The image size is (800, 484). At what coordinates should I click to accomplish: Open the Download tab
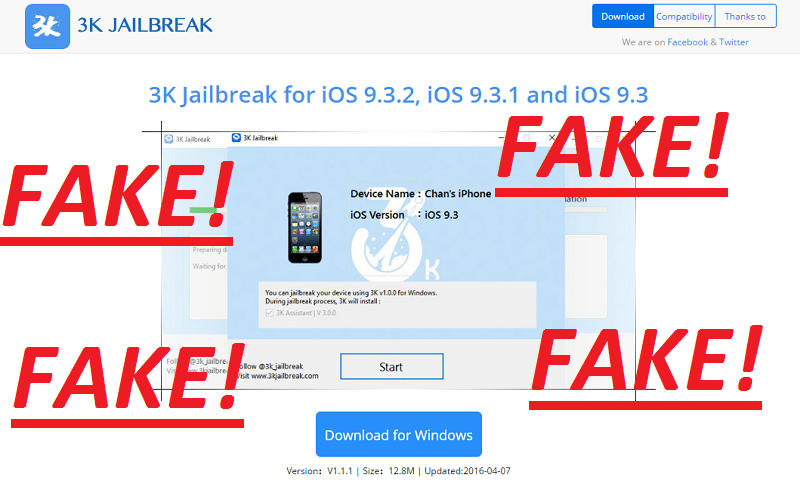tap(622, 16)
